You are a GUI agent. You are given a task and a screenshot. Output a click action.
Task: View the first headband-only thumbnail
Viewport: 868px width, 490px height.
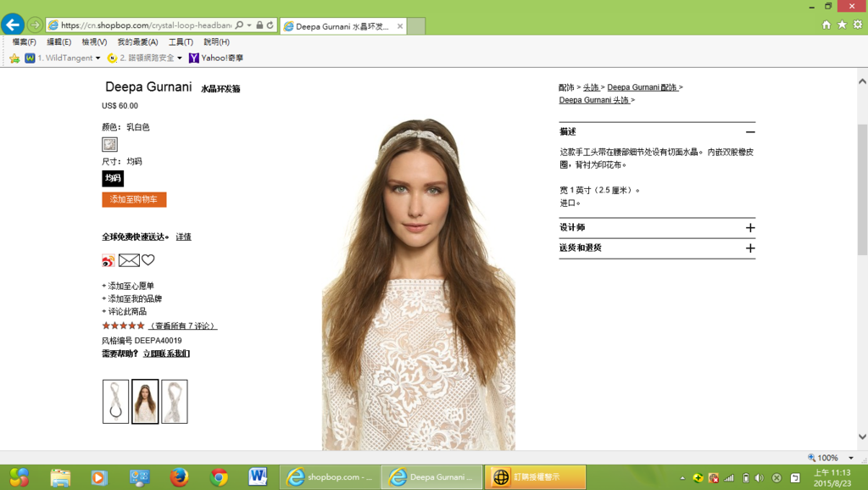(x=115, y=402)
